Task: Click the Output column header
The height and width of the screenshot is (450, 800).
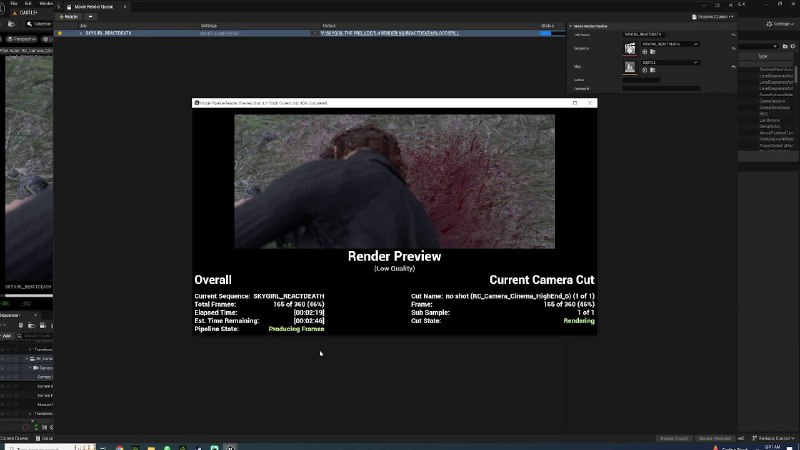Action: point(329,26)
